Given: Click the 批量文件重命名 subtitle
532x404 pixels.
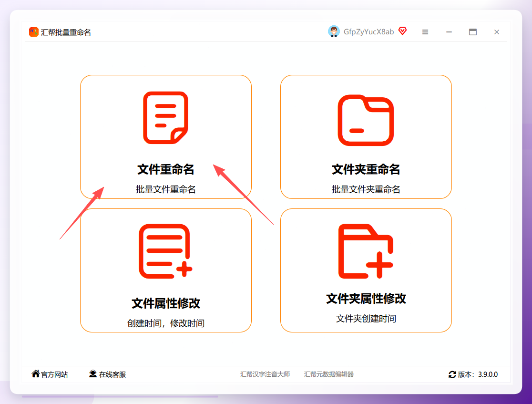Looking at the screenshot, I should (x=165, y=189).
